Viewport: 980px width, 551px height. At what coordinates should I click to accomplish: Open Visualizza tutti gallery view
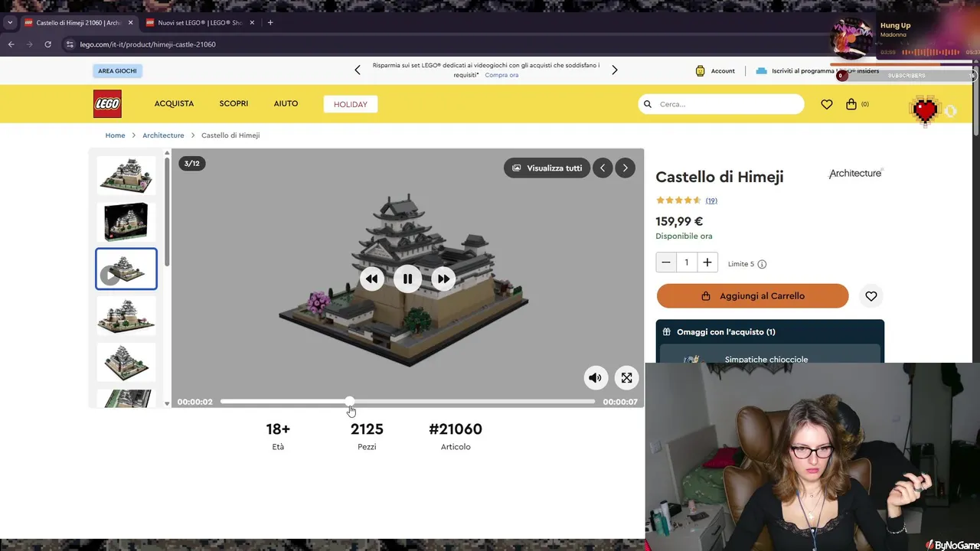547,168
